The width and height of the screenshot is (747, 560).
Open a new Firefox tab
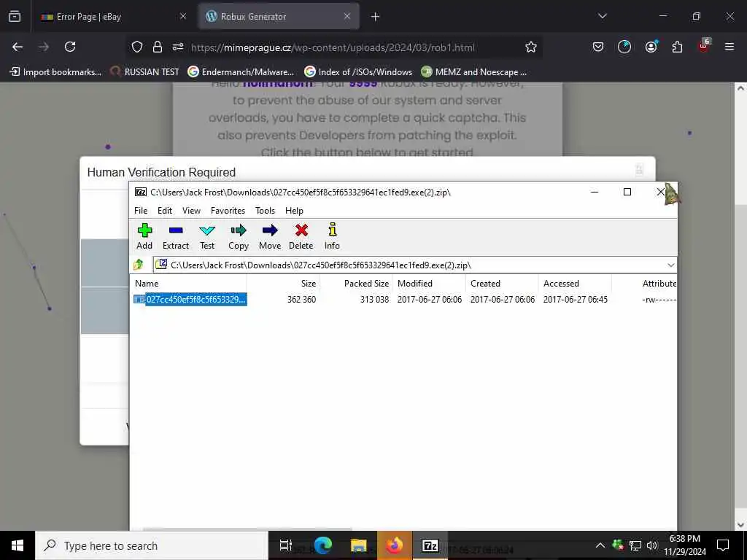[376, 17]
